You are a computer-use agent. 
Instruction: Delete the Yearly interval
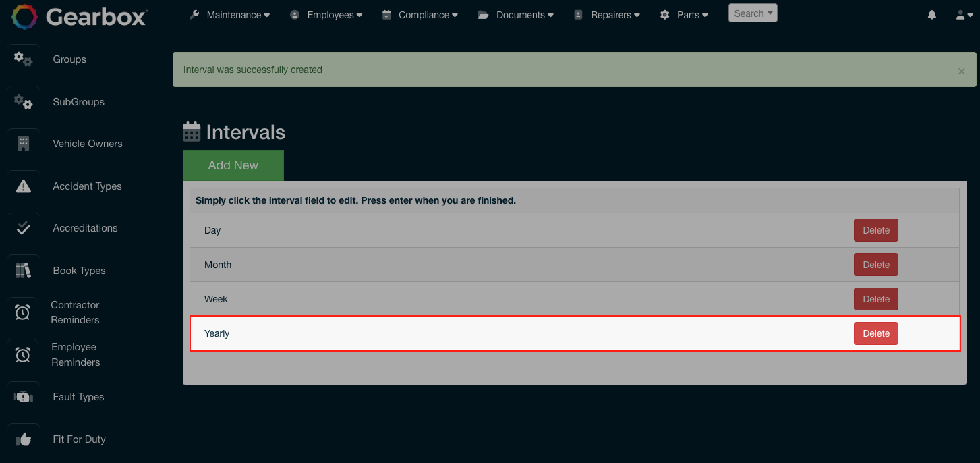[875, 333]
